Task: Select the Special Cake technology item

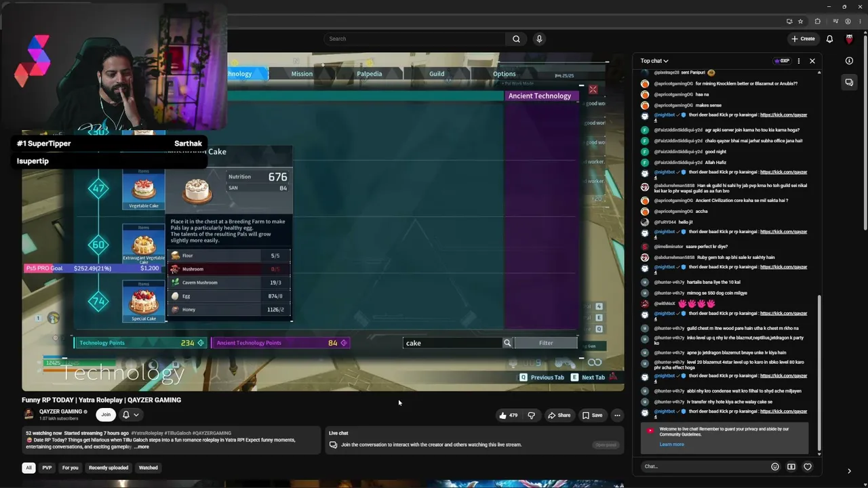Action: [144, 302]
